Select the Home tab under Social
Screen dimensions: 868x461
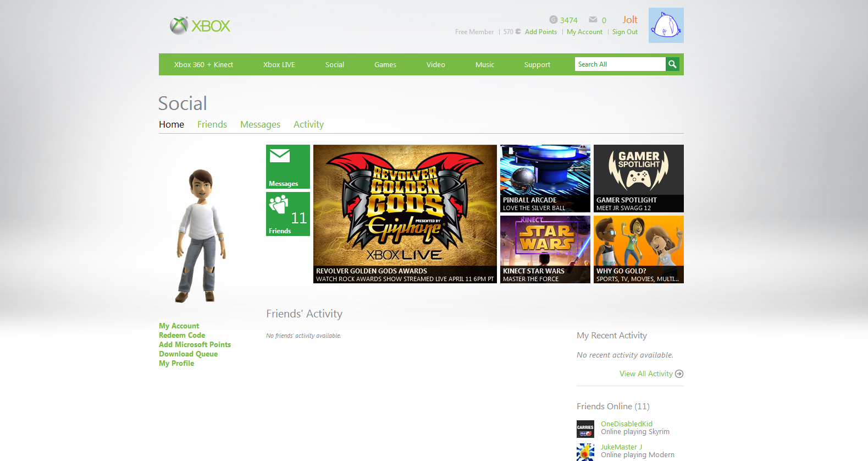[172, 124]
